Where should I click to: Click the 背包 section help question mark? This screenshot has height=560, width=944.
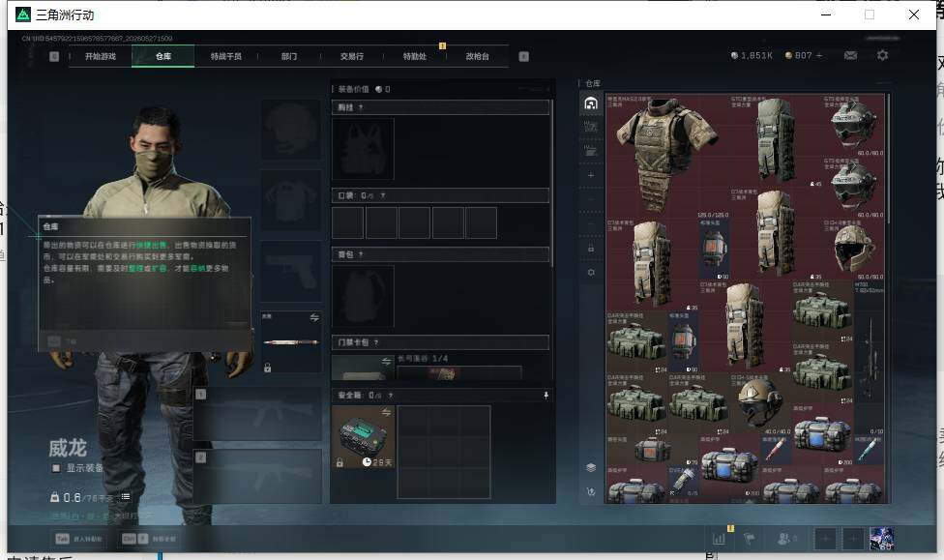[x=361, y=254]
